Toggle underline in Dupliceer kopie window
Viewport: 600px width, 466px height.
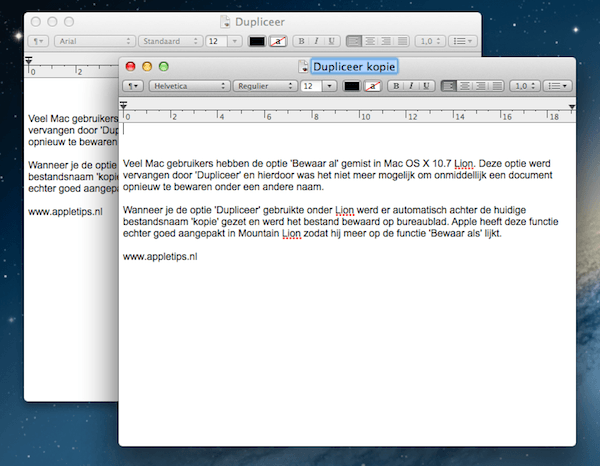(x=426, y=86)
